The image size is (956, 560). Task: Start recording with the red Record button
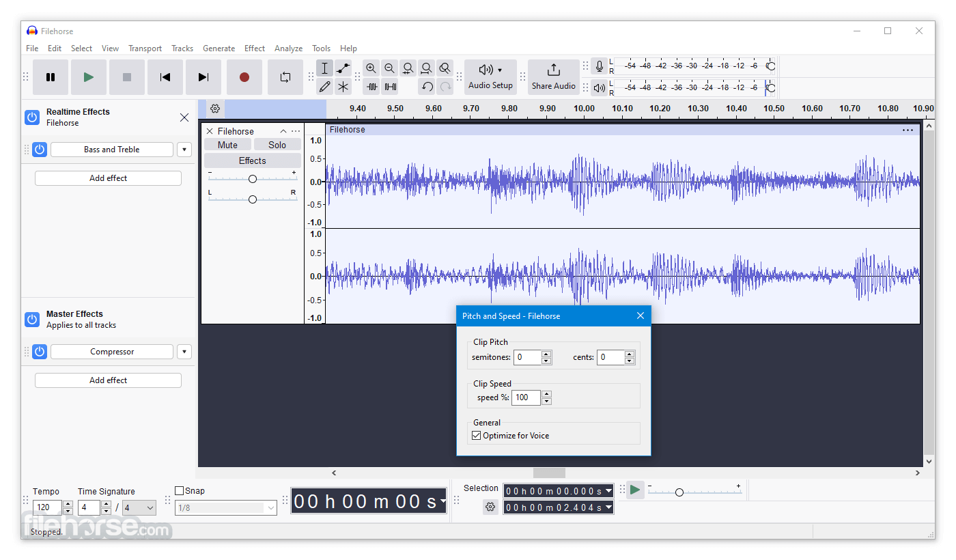click(244, 77)
